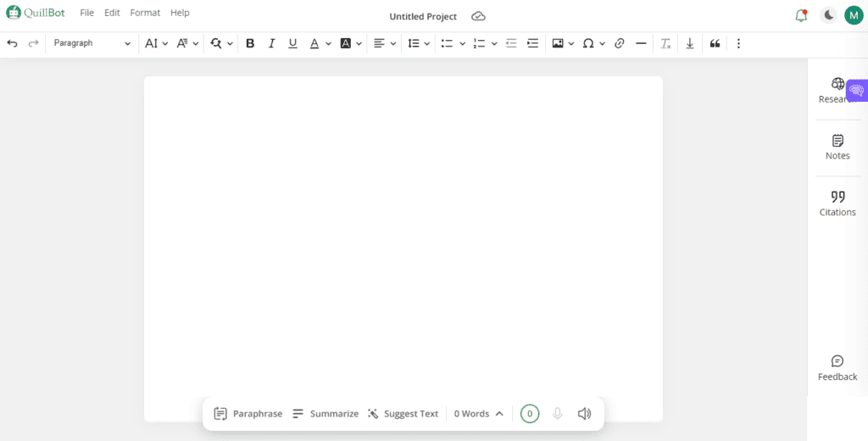
Task: Expand the text alignment dropdown
Action: 385,43
